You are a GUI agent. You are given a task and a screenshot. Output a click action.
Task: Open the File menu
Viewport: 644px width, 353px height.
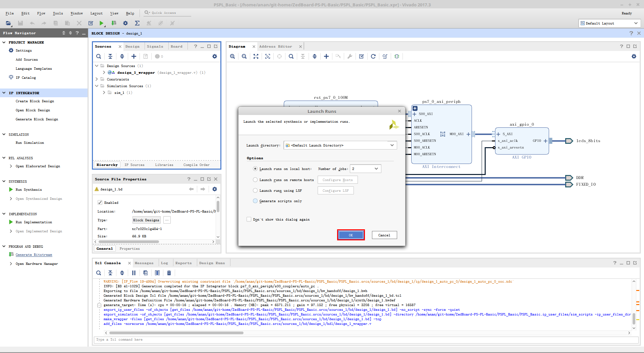coord(9,13)
